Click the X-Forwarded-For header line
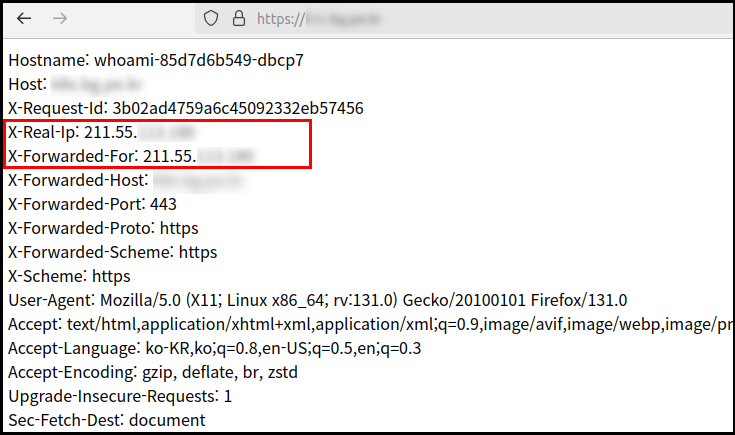 (x=130, y=156)
